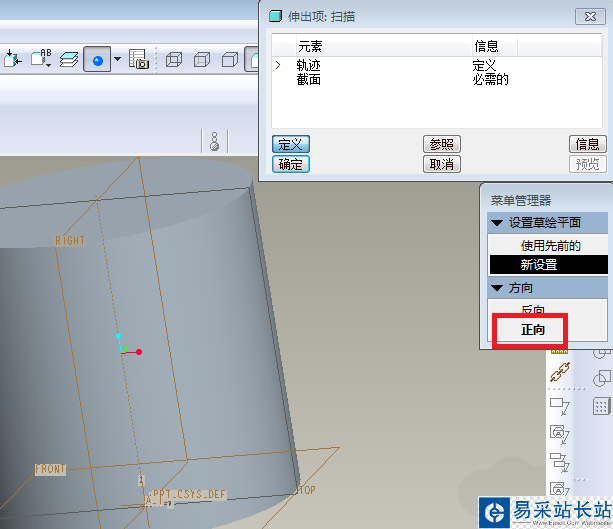Select the PRT_CSYS_DEF coordinate system label

coord(189,494)
